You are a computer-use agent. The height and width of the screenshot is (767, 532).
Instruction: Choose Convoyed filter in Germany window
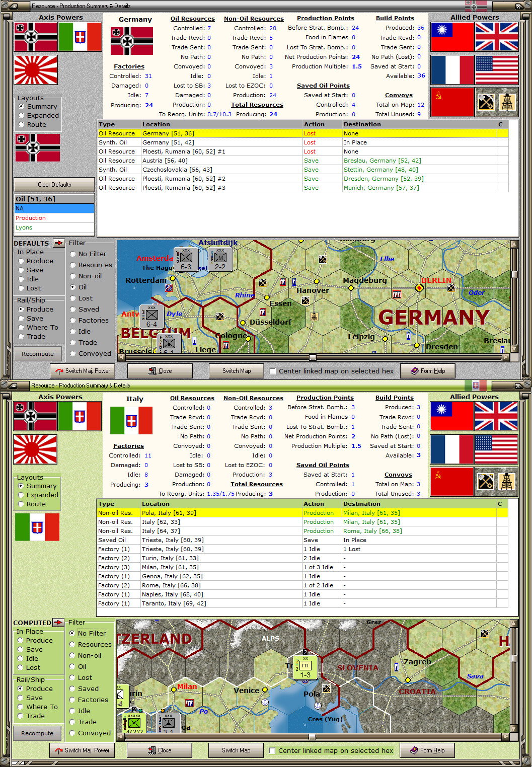coord(73,353)
